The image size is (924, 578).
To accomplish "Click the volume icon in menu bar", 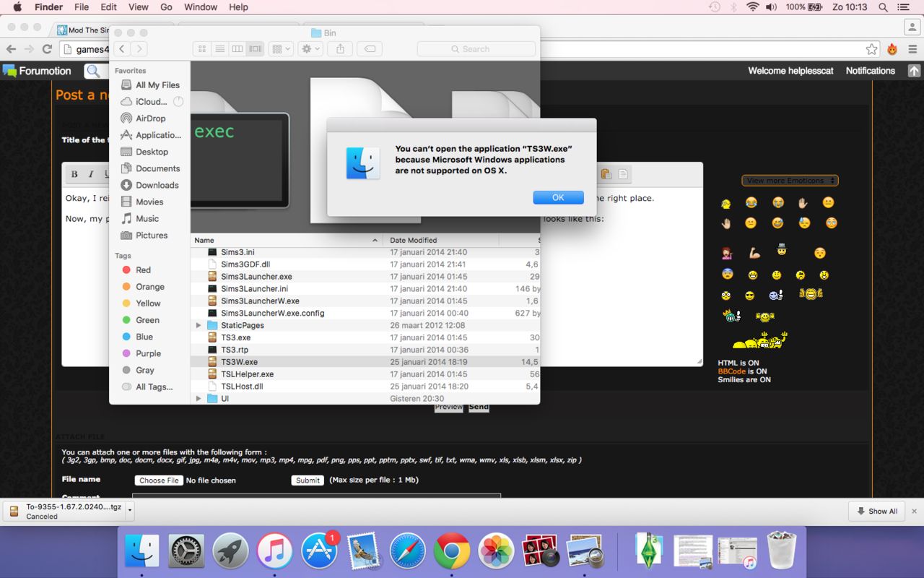I will [772, 7].
